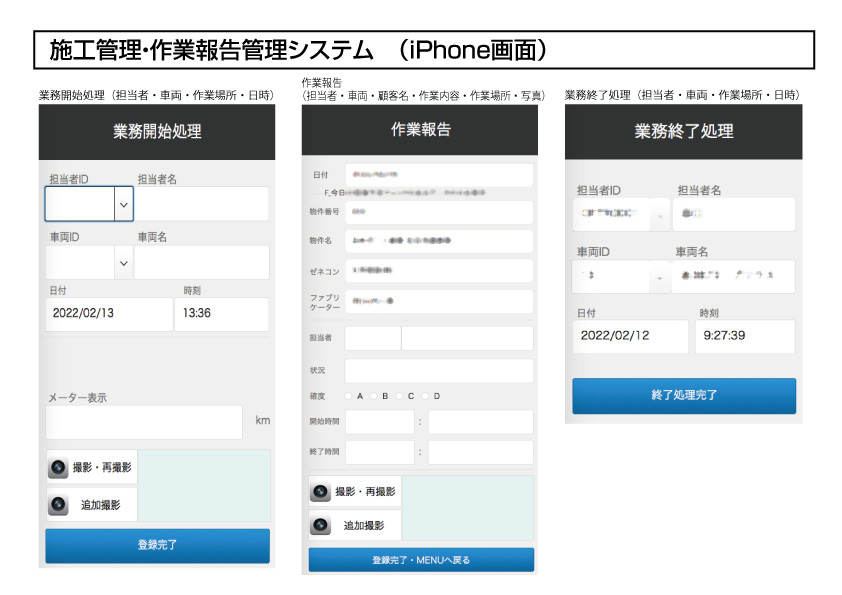
Task: Click date field showing 2022/02/13
Action: pos(108,313)
